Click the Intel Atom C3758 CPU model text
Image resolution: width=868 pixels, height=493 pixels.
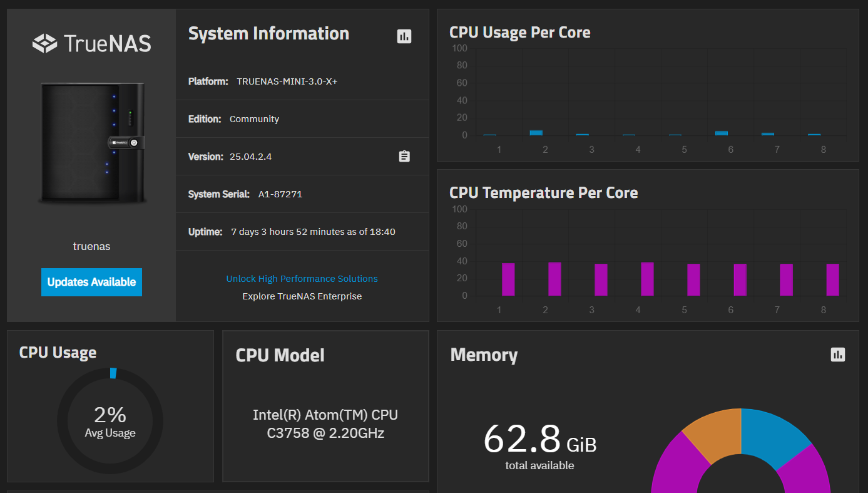pyautogui.click(x=325, y=423)
